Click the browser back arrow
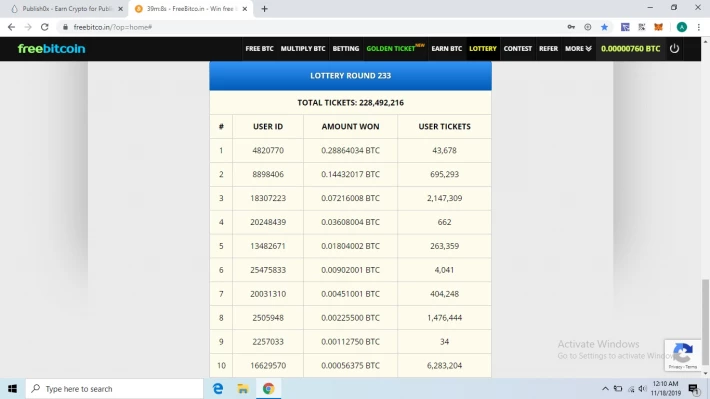710x399 pixels. click(x=11, y=27)
